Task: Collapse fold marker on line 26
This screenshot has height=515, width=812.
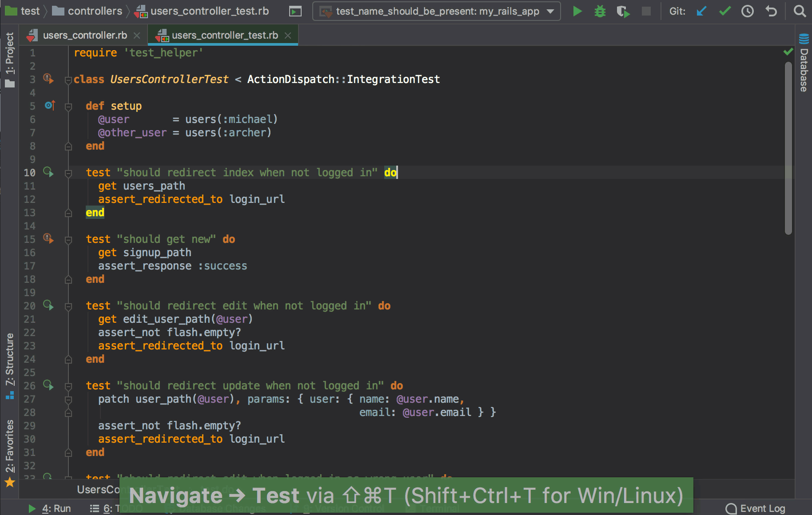Action: [x=68, y=387]
